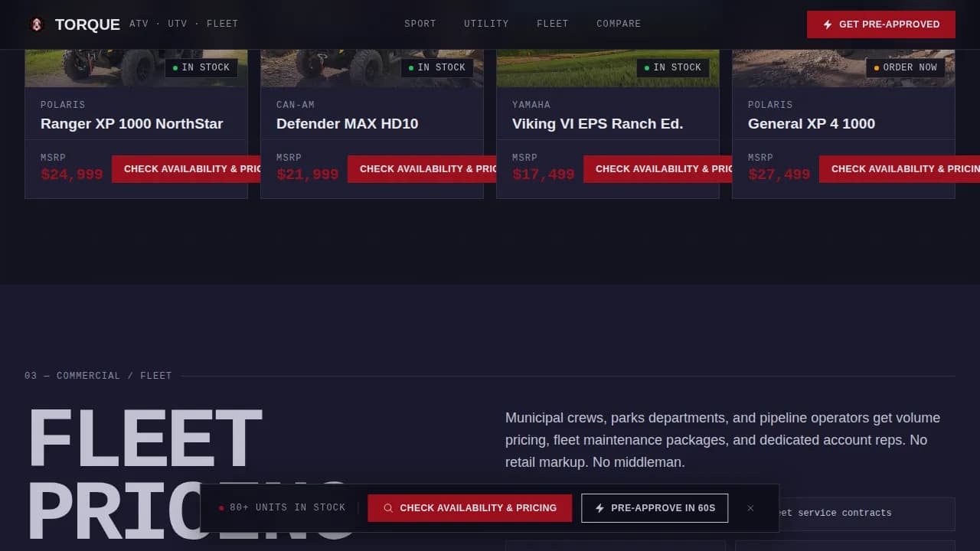Screen dimensions: 980x551
Task: Click the $27,499 MSRP price
Action: coord(779,174)
